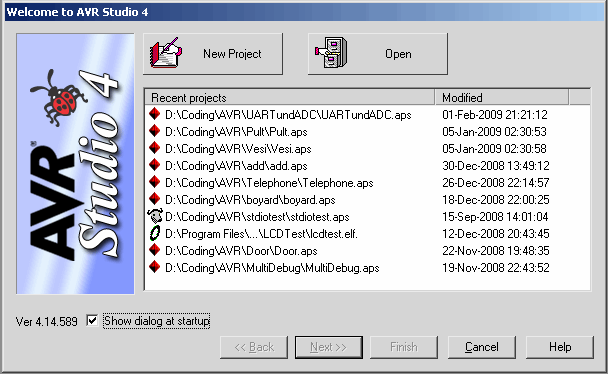Screen dimensions: 608x374
Task: Click the red diamond icon beside UARTundADC.aps
Action: click(x=155, y=114)
